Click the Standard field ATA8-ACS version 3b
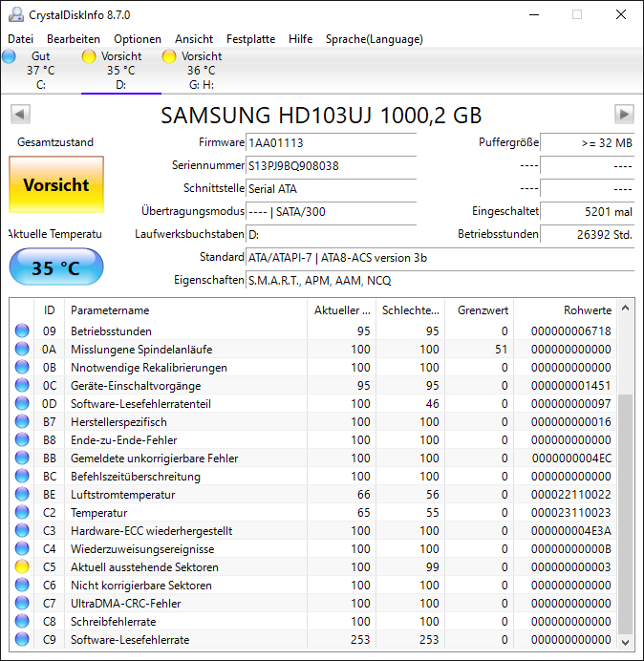Image resolution: width=644 pixels, height=661 pixels. coord(440,258)
